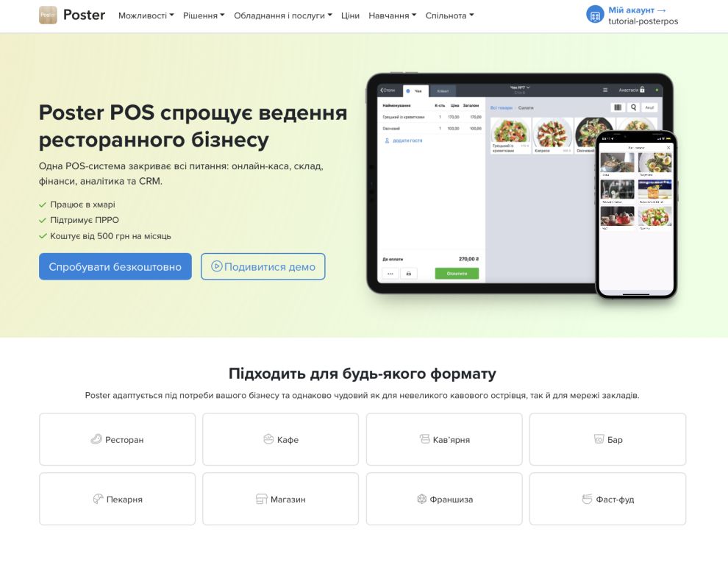Click the Ресторан steak icon
Image resolution: width=728 pixels, height=565 pixels.
pos(96,439)
